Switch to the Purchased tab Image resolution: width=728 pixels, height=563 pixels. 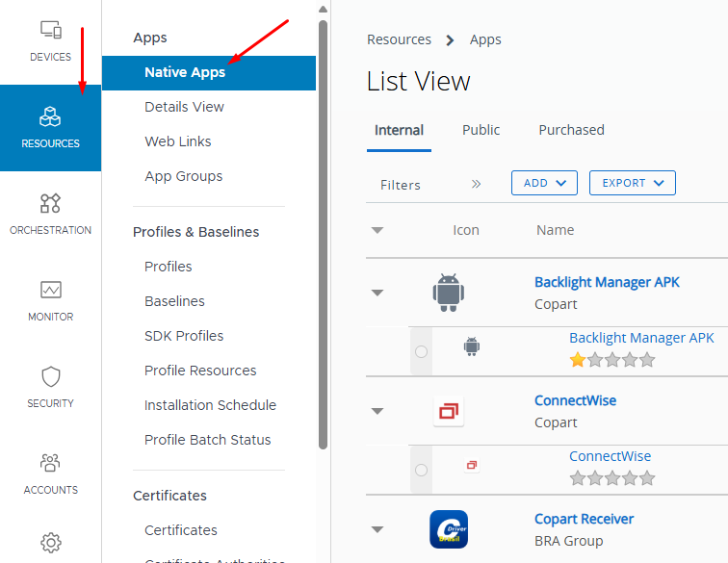pyautogui.click(x=572, y=130)
